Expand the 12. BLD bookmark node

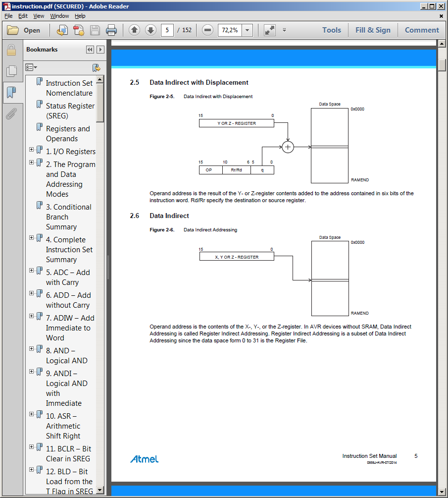point(31,470)
